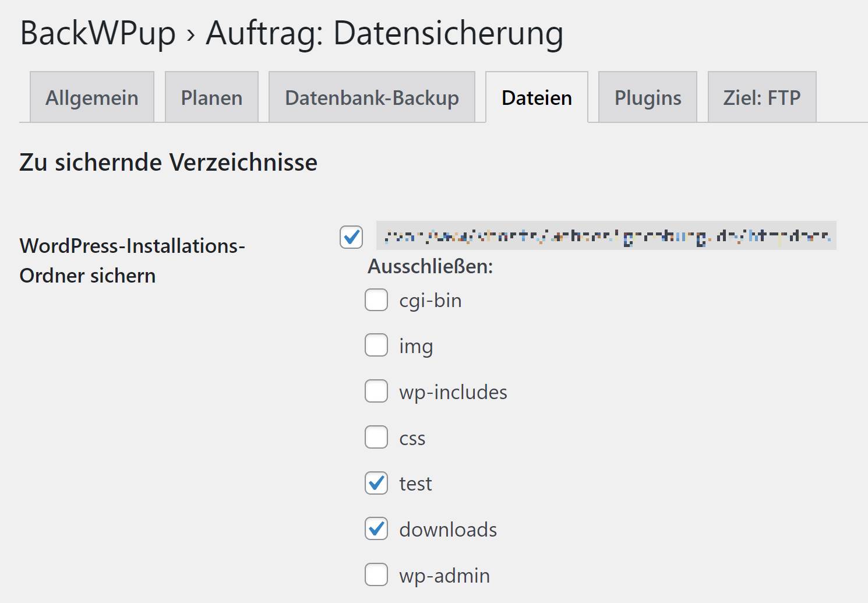Click the 'img' label text

(416, 347)
